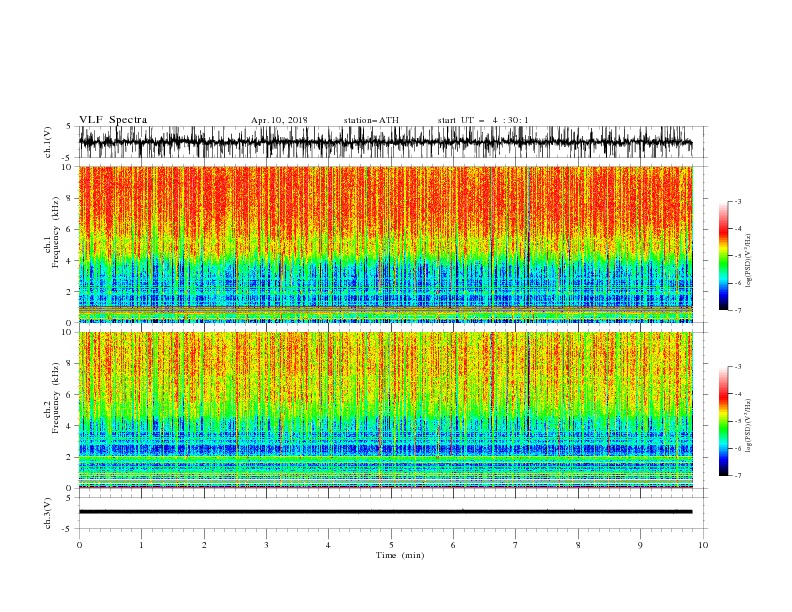This screenshot has height=612, width=792.
Task: Click the '2' frequency tick of ch.2 spectrogram
Action: [x=71, y=457]
